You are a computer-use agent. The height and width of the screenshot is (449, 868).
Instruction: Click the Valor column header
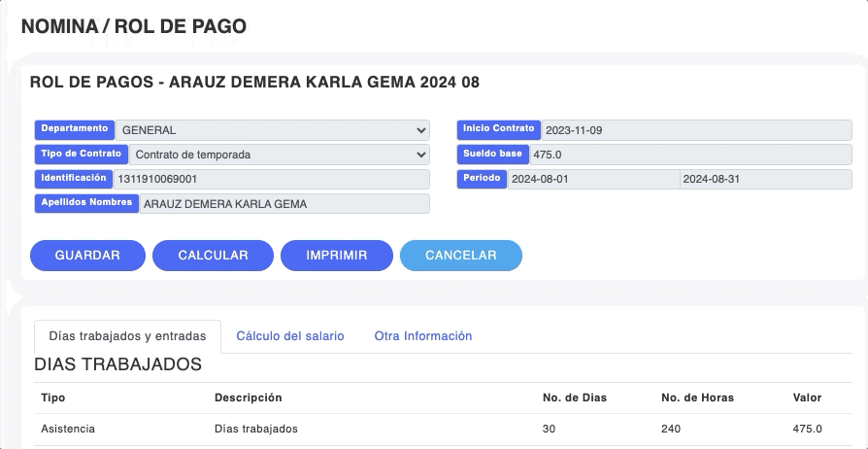click(807, 397)
